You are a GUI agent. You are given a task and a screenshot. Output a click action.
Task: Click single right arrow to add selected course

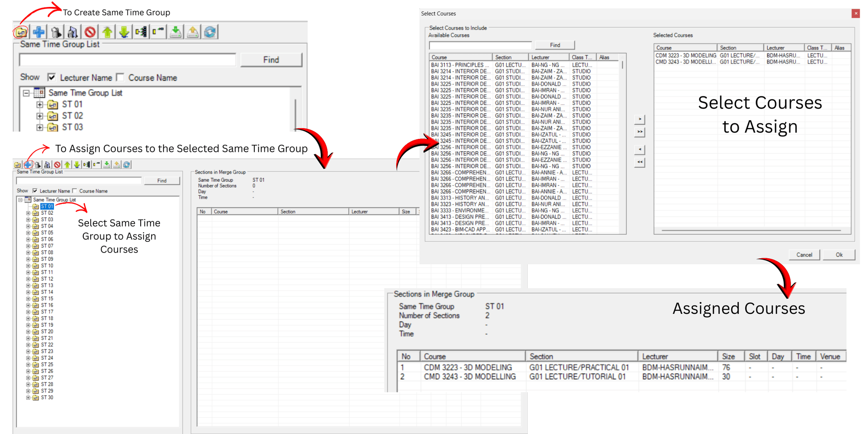(x=640, y=119)
